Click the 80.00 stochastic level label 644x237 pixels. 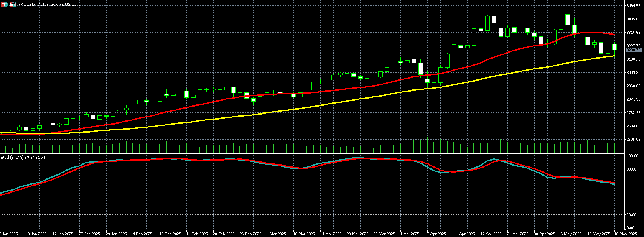tap(631, 169)
